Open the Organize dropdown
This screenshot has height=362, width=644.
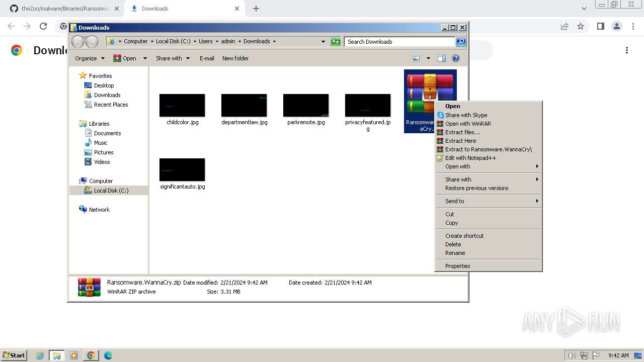click(x=90, y=58)
